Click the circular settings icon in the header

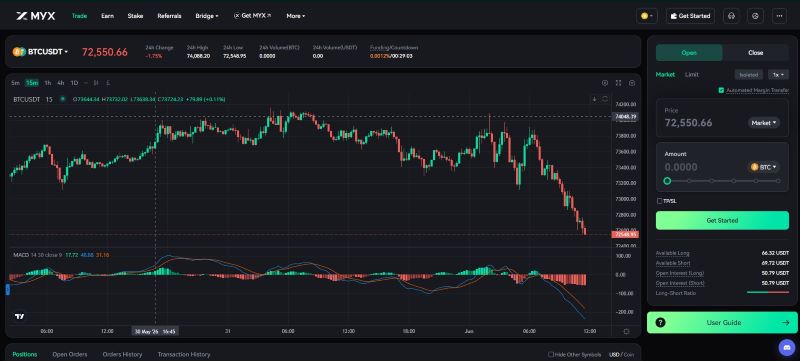pos(756,16)
